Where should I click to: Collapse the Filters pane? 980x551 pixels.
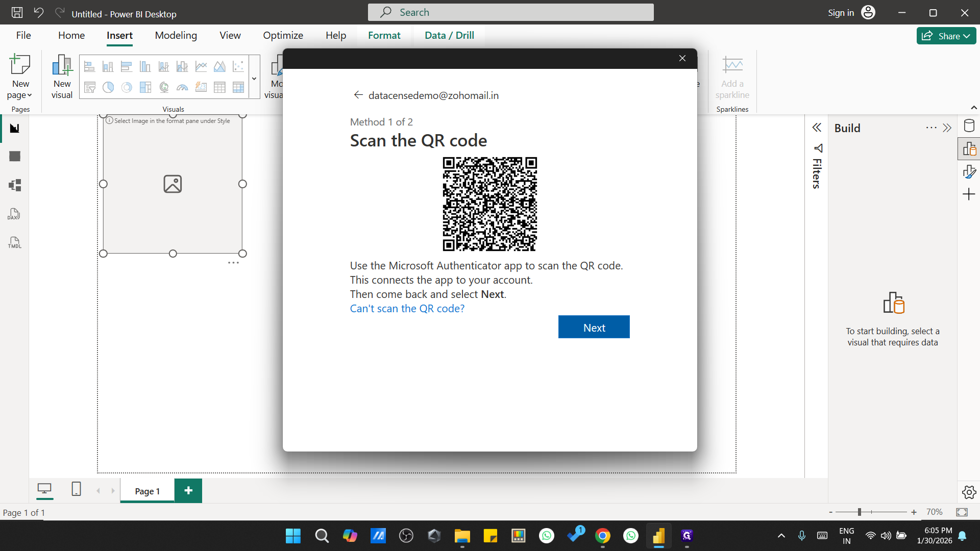[817, 127]
